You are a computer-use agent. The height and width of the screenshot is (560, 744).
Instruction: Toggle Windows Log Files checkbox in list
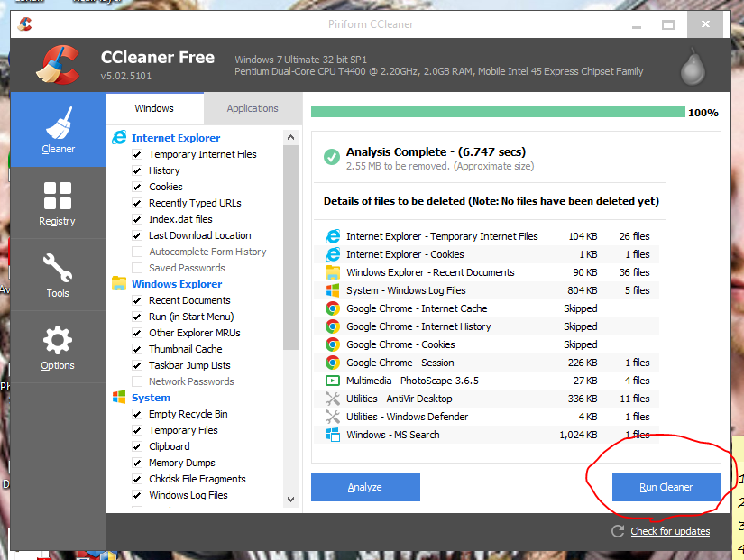[137, 495]
